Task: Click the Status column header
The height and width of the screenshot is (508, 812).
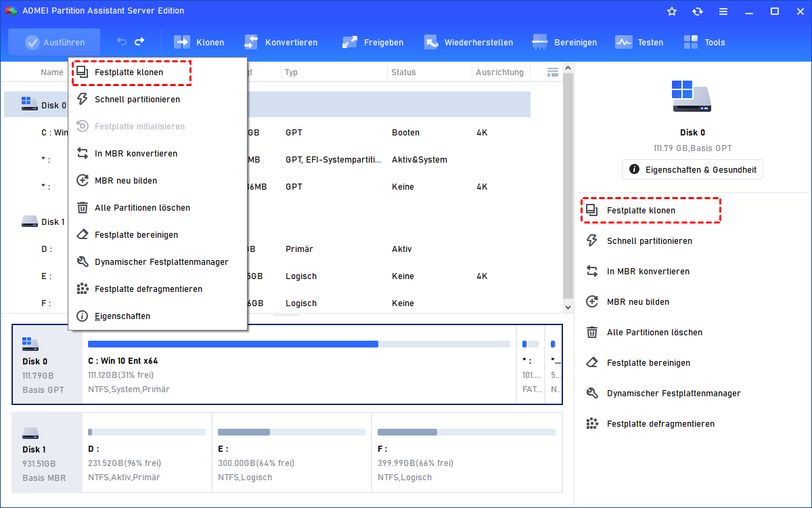Action: (403, 72)
